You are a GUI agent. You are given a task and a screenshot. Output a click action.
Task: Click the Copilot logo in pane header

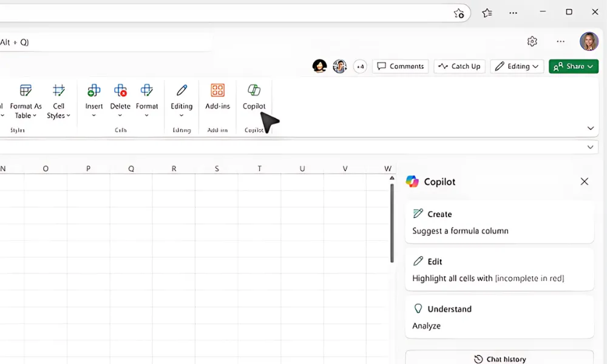point(412,181)
